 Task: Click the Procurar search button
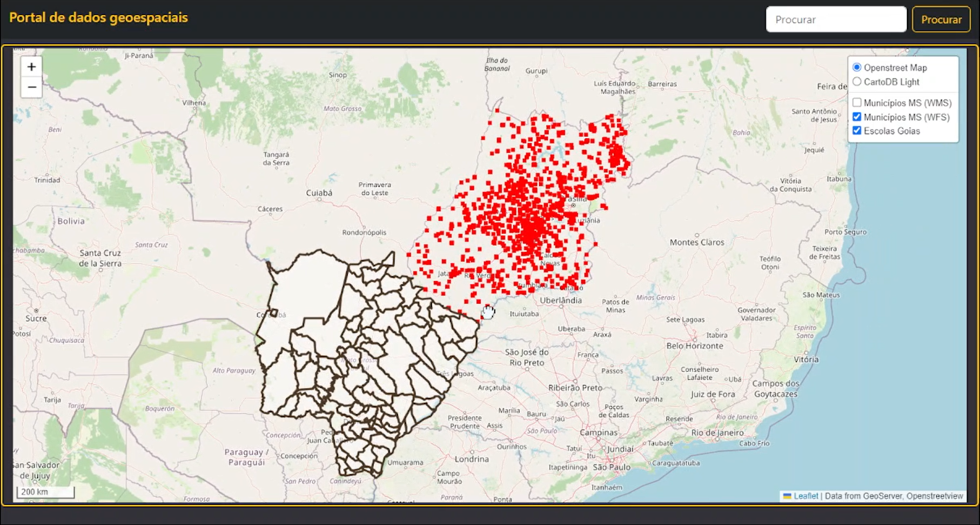941,19
